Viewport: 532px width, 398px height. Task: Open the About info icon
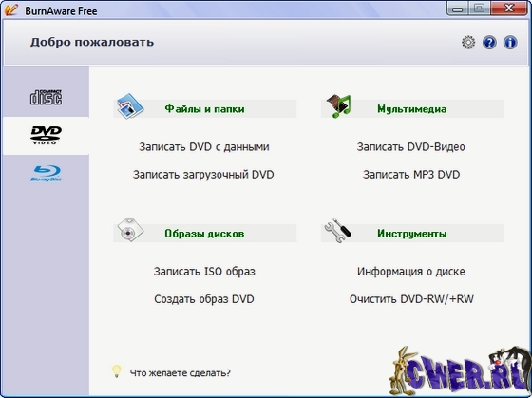coord(510,43)
